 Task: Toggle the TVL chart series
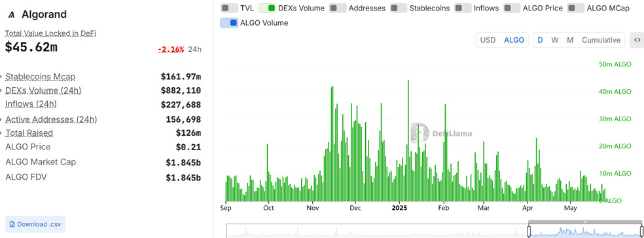pyautogui.click(x=229, y=8)
